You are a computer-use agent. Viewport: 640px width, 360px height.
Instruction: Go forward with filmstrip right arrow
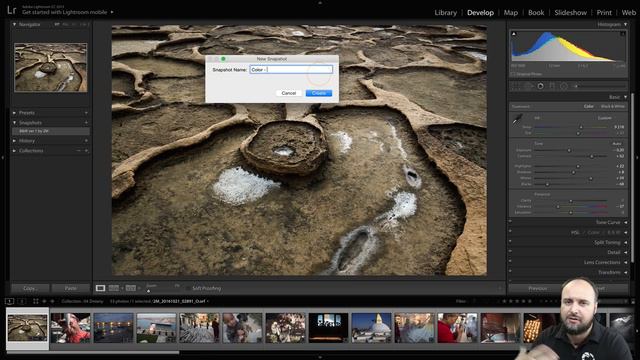click(52, 301)
